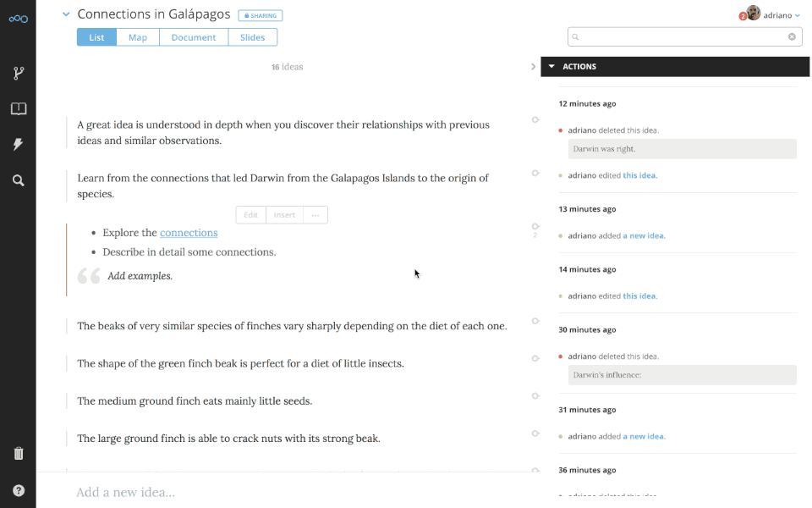
Task: Switch to the Map tab
Action: [x=138, y=37]
